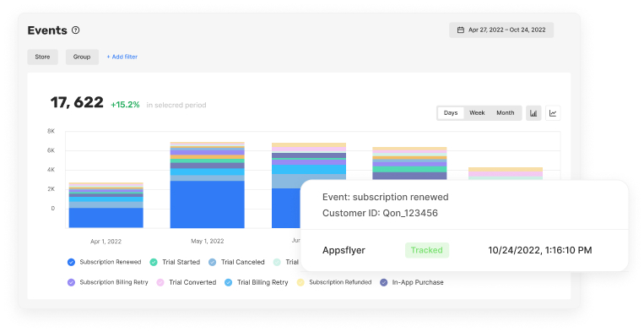Switch to bar chart view icon

click(533, 113)
